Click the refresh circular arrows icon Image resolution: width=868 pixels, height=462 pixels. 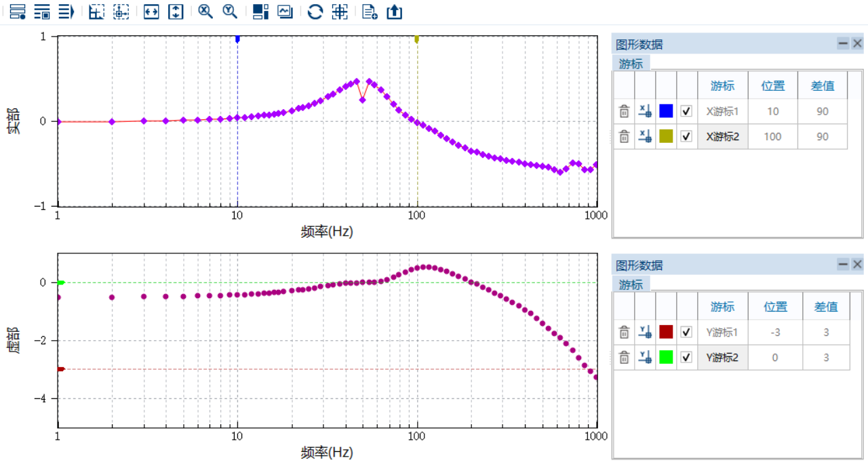(315, 12)
